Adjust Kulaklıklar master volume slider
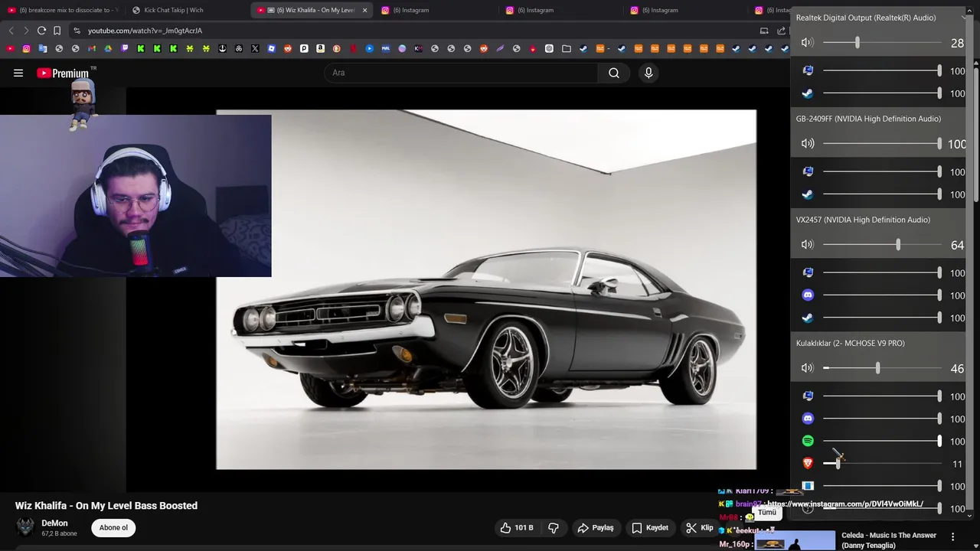This screenshot has width=980, height=551. coord(882,368)
